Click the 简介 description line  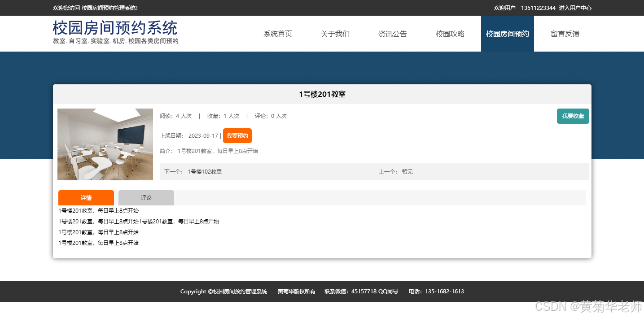click(x=209, y=151)
